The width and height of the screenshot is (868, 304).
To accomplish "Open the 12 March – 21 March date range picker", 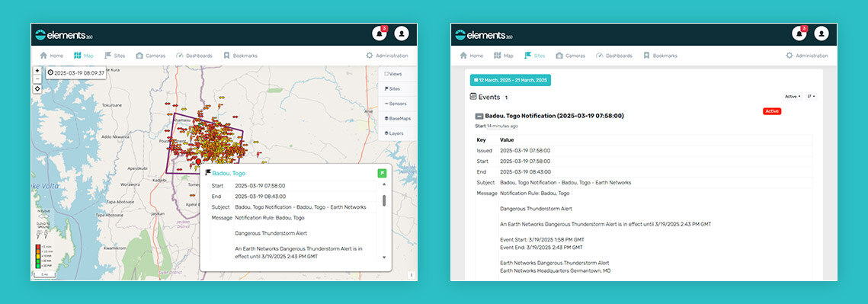I will click(511, 80).
